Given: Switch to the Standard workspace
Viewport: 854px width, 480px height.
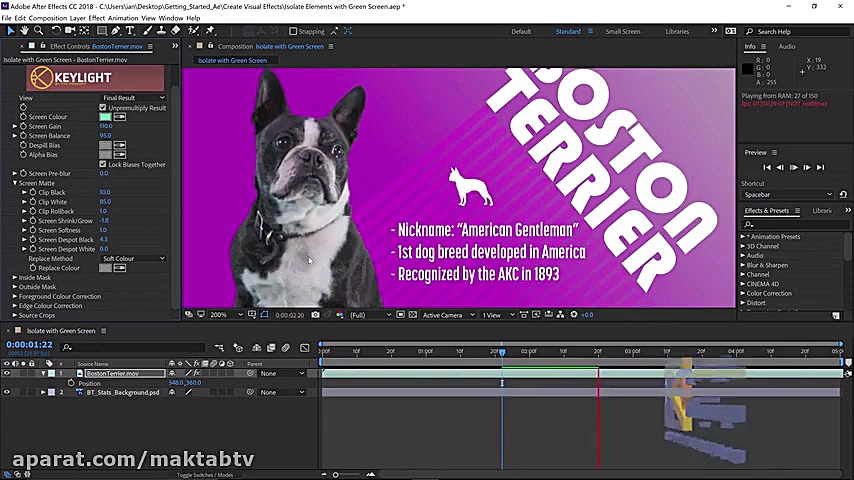Looking at the screenshot, I should (568, 31).
